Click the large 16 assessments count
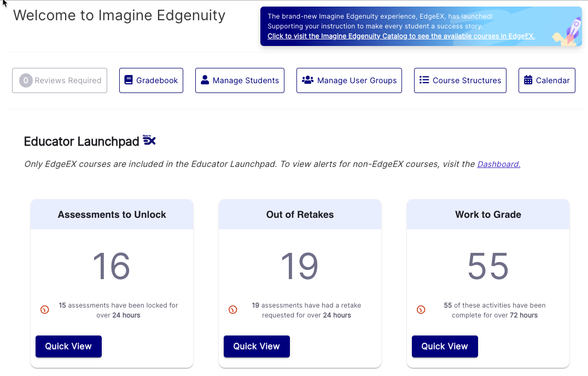This screenshot has width=588, height=376. tap(112, 266)
